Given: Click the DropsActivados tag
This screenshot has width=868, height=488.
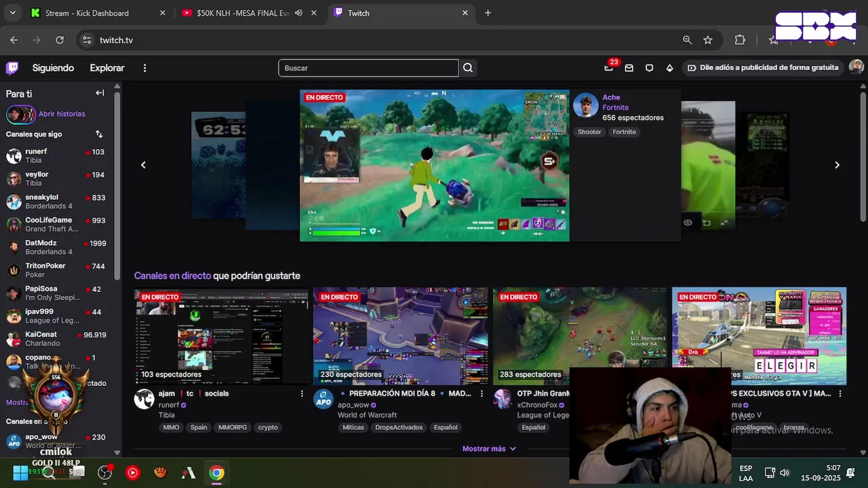Looking at the screenshot, I should (x=399, y=428).
